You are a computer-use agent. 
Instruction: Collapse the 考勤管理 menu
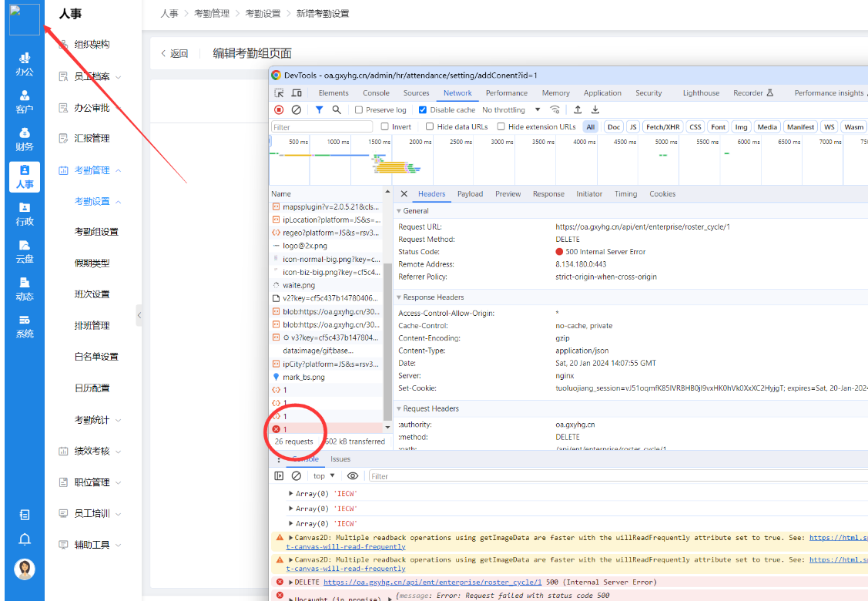click(x=90, y=170)
